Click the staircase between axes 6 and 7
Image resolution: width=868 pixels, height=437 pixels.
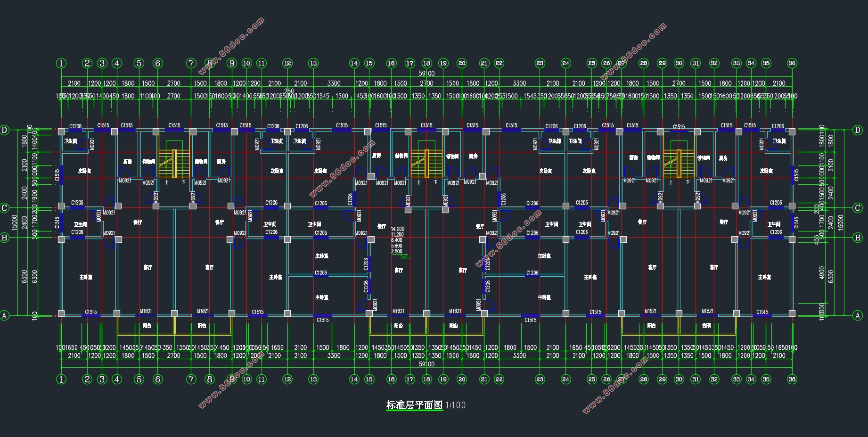tap(174, 164)
